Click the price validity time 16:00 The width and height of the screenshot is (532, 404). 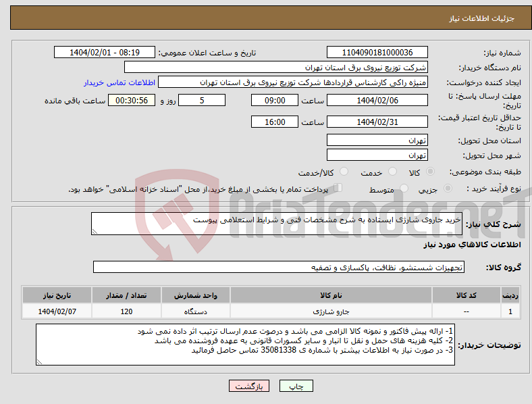pyautogui.click(x=275, y=122)
